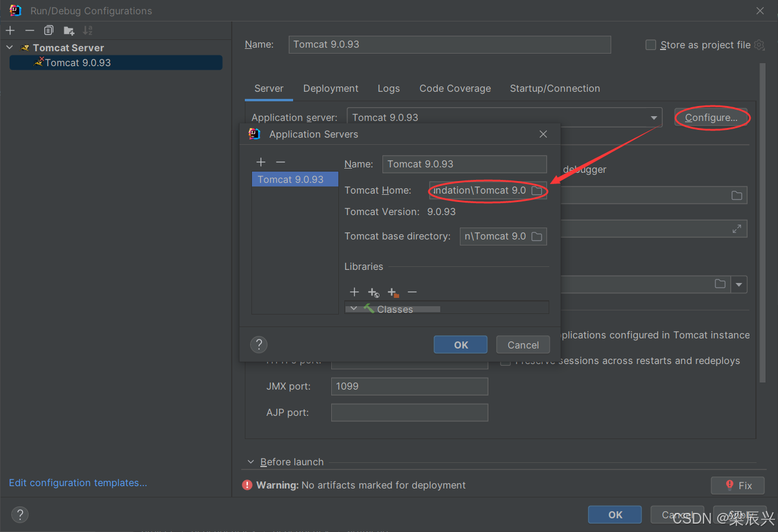Toggle Store as project file checkbox

coord(651,45)
